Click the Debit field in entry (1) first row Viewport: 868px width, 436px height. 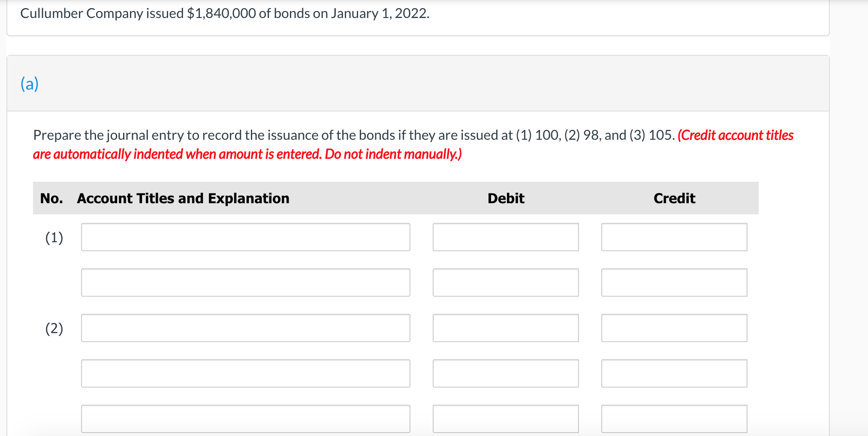(x=505, y=237)
